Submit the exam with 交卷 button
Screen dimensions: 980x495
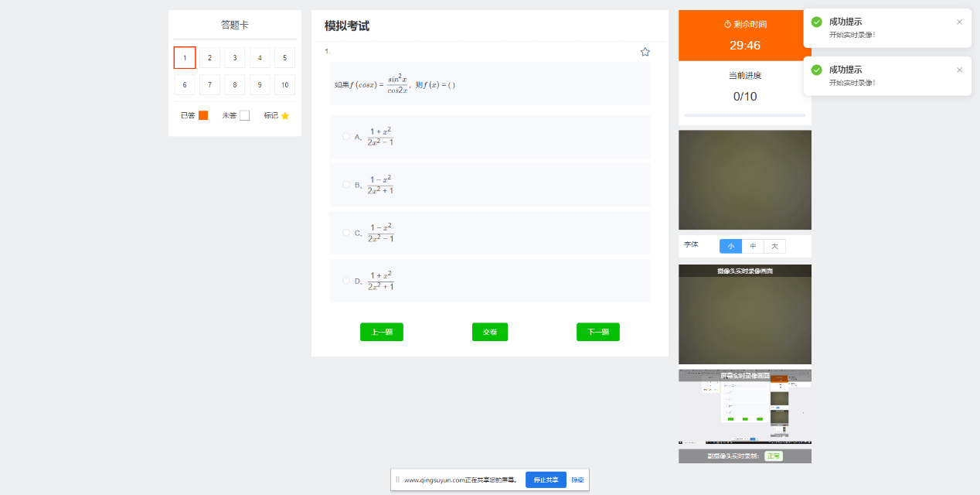(x=490, y=332)
